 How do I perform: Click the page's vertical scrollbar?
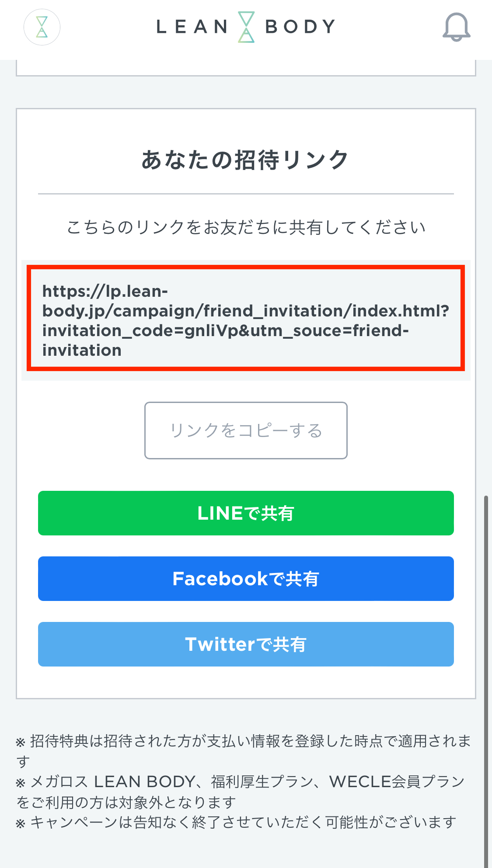coord(486,682)
